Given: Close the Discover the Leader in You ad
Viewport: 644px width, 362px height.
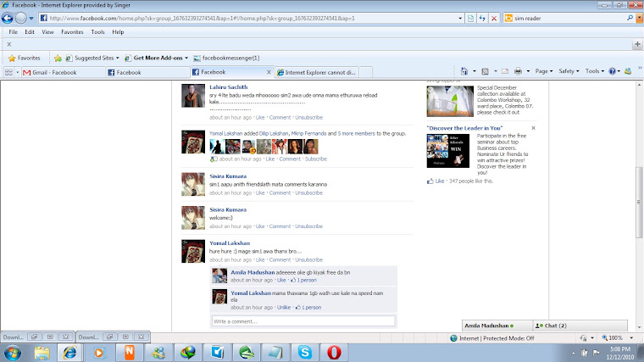Looking at the screenshot, I should (x=533, y=128).
